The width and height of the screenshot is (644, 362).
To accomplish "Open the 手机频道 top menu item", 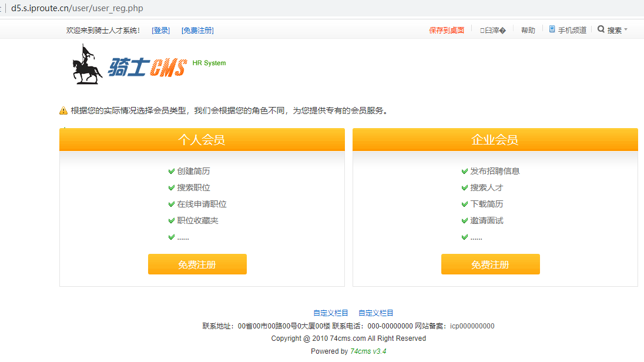I will point(572,31).
